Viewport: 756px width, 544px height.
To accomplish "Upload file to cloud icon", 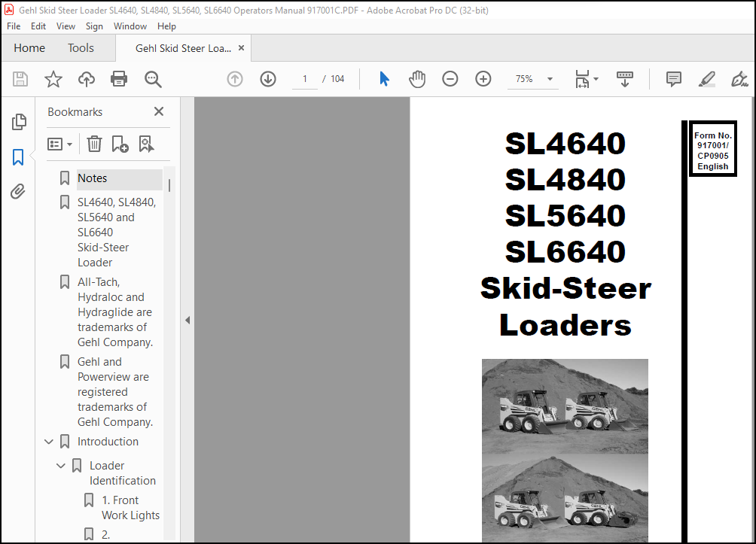I will pyautogui.click(x=87, y=79).
